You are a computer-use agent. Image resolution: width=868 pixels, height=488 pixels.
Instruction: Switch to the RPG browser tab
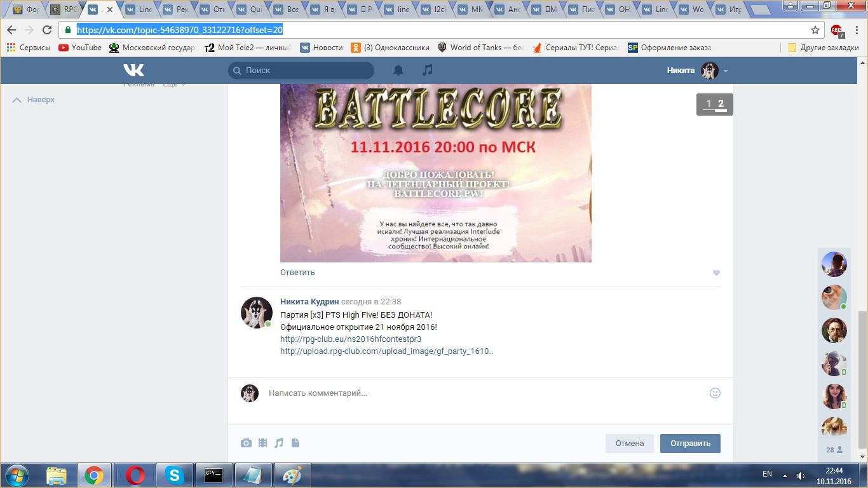pos(64,10)
